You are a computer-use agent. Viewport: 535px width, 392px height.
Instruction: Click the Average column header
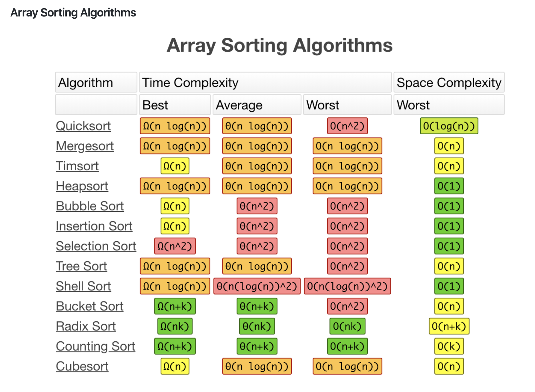[257, 105]
